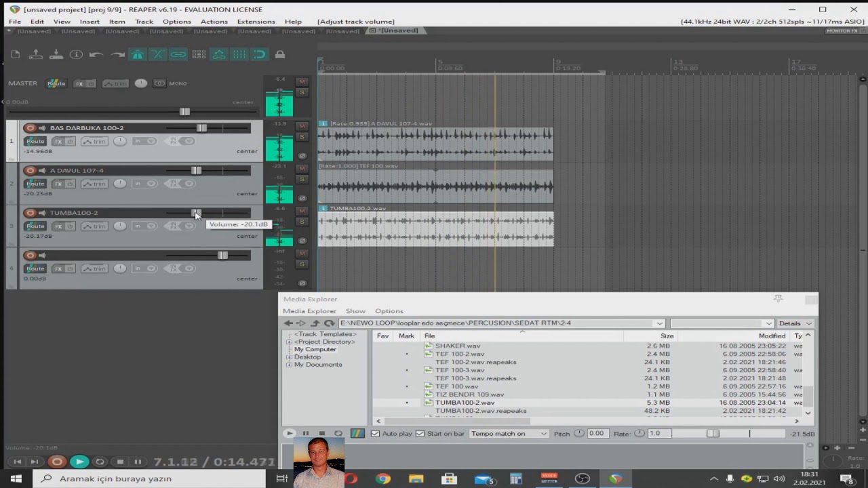Expand Desktop tree node
Viewport: 868px width, 488px height.
[x=290, y=357]
